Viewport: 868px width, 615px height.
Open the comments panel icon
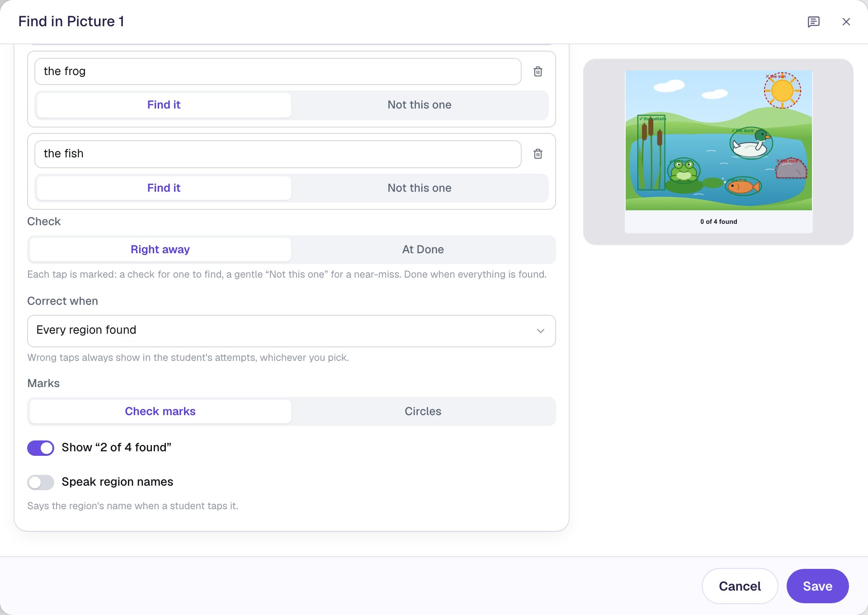813,22
